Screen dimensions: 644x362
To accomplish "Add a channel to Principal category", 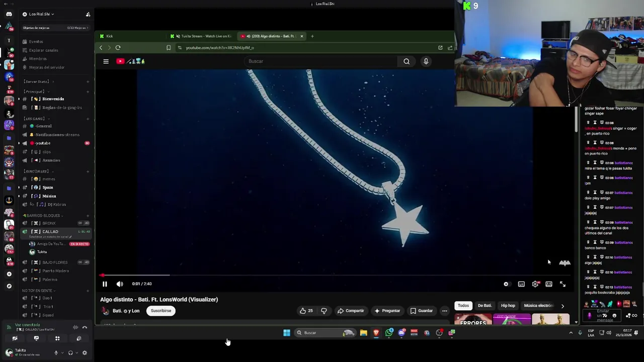I will 88,92.
